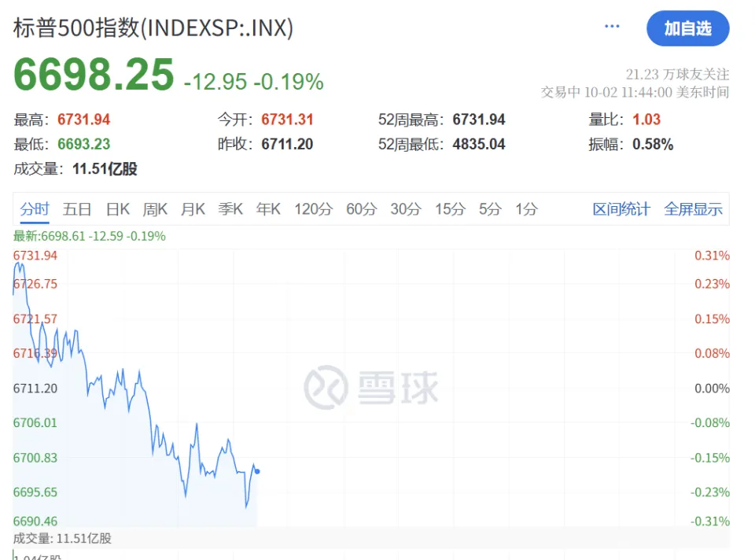The width and height of the screenshot is (755, 560).
Task: Select the 季K quarterly chart tab
Action: [x=230, y=209]
